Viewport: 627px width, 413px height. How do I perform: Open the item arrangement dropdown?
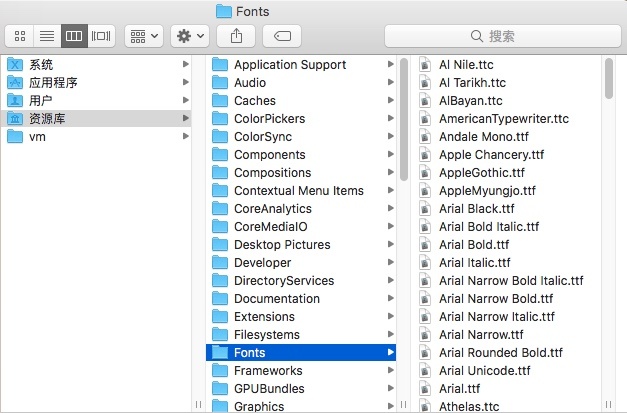(x=144, y=36)
